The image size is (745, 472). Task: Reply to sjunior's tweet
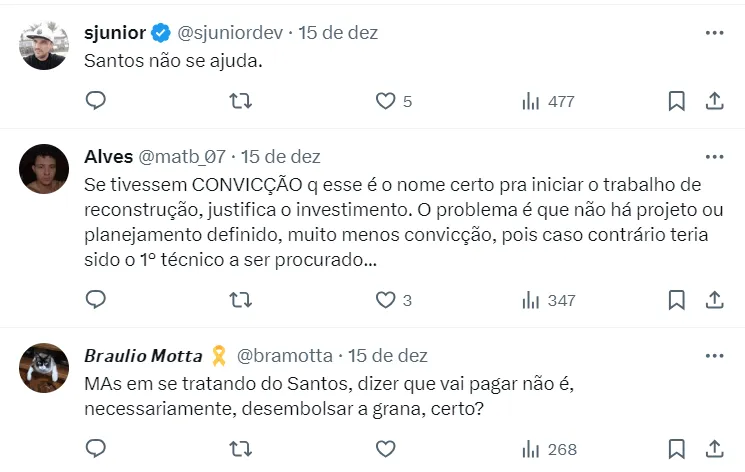(96, 100)
